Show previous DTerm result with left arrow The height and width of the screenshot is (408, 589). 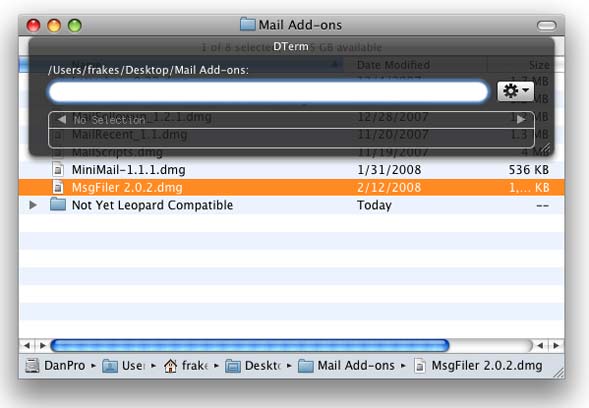click(62, 120)
